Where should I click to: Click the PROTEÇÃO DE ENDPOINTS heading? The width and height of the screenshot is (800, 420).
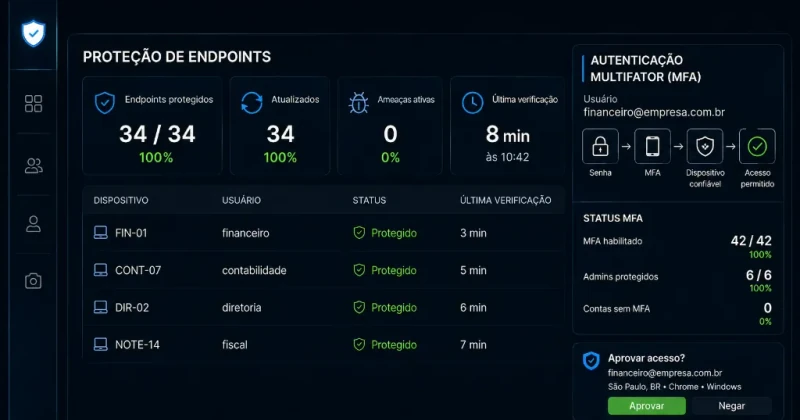tap(177, 57)
